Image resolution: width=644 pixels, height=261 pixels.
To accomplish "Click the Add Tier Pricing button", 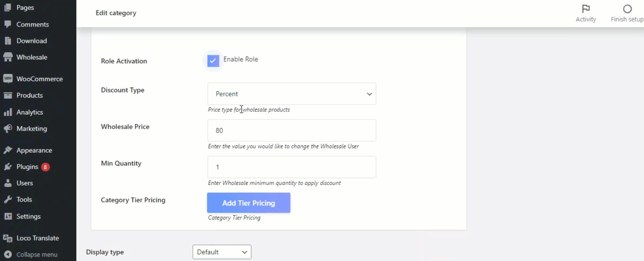I will [x=248, y=203].
